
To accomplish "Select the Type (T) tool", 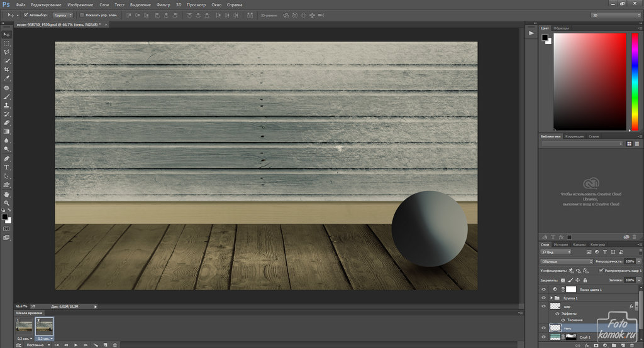I will (x=7, y=168).
